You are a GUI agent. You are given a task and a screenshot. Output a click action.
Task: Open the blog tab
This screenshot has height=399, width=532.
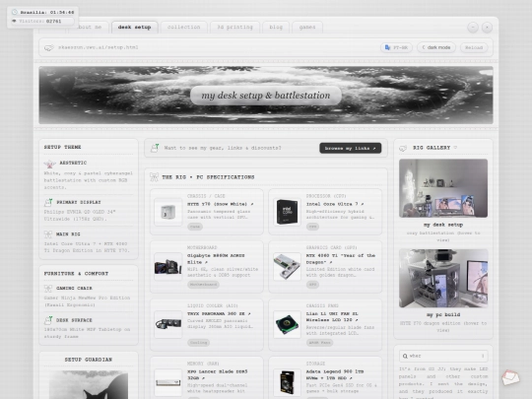coord(276,28)
